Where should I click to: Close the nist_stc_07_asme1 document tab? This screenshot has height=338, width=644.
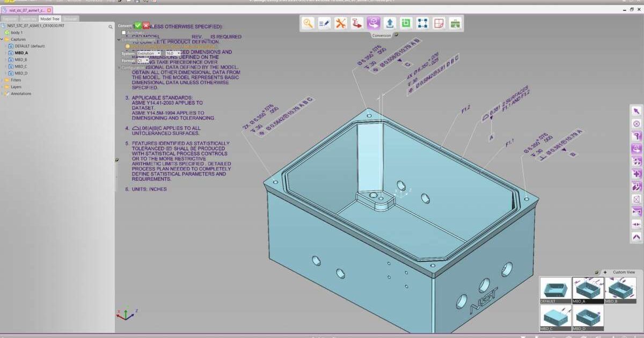coord(49,10)
